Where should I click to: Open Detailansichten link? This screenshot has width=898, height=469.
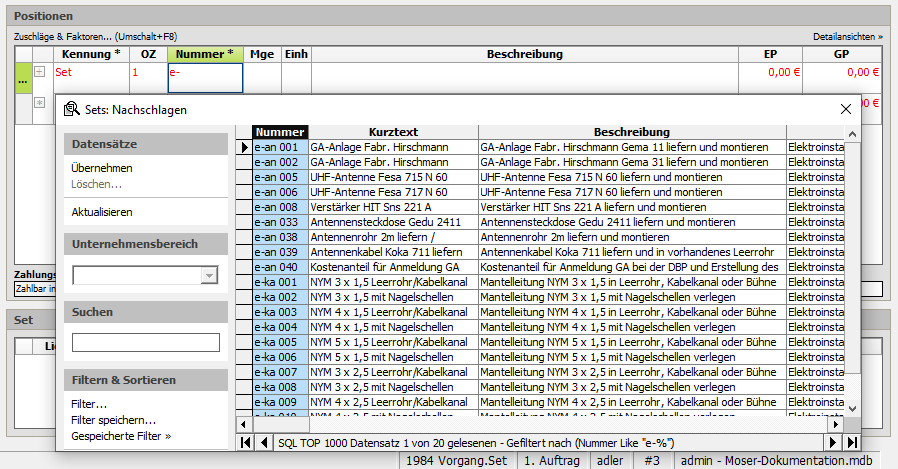point(847,37)
